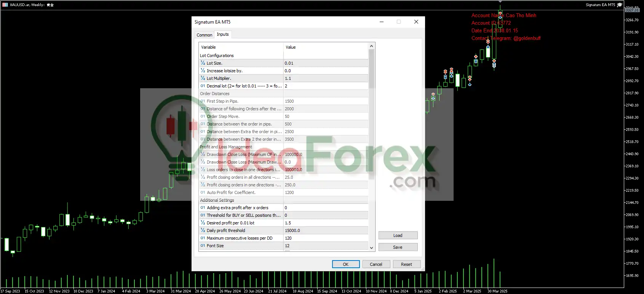Click the Auto Profit for Coefficient integer icon
Screen dimensions: 644x294
203,192
